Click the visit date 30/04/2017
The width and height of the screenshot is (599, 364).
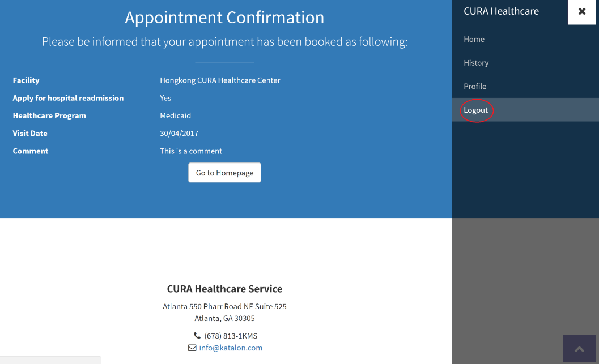tap(179, 134)
